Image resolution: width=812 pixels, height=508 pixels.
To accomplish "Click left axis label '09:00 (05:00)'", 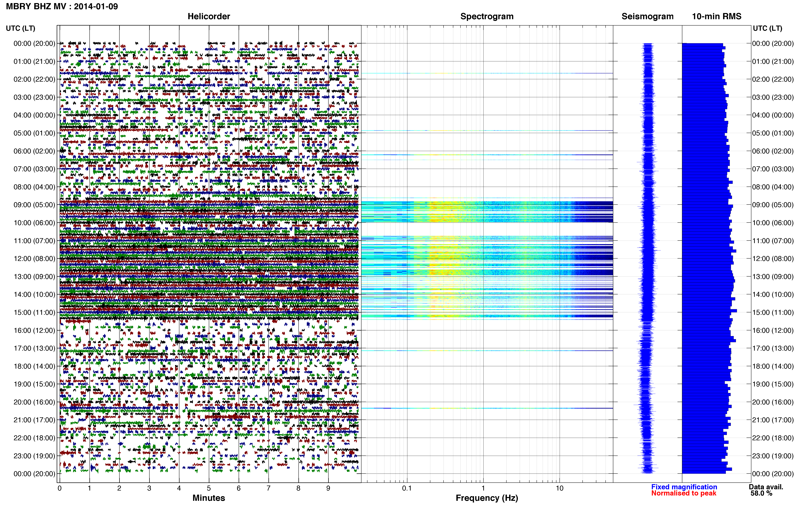I will point(34,205).
